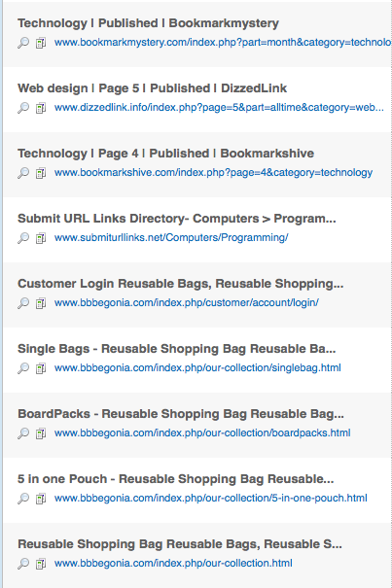Select 5 in one Pouch result title

176,479
